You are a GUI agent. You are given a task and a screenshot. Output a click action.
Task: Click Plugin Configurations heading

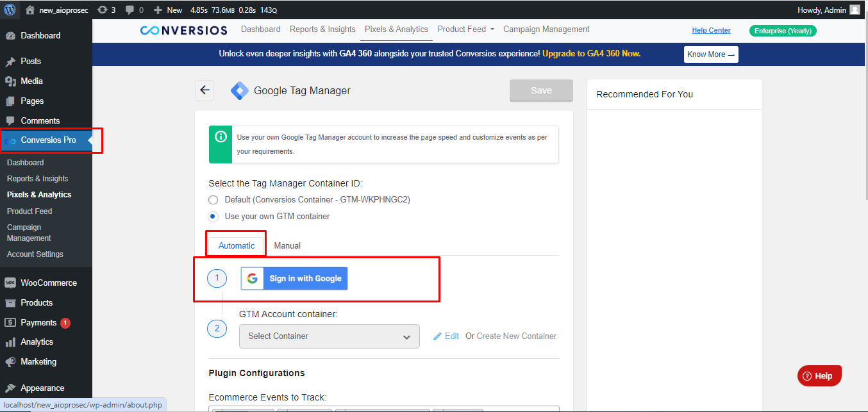point(256,373)
